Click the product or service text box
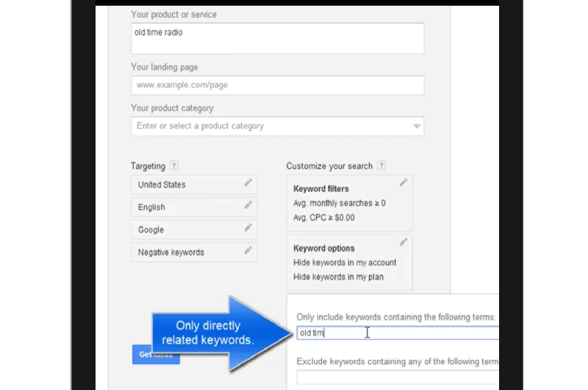588x390 pixels. pyautogui.click(x=278, y=38)
